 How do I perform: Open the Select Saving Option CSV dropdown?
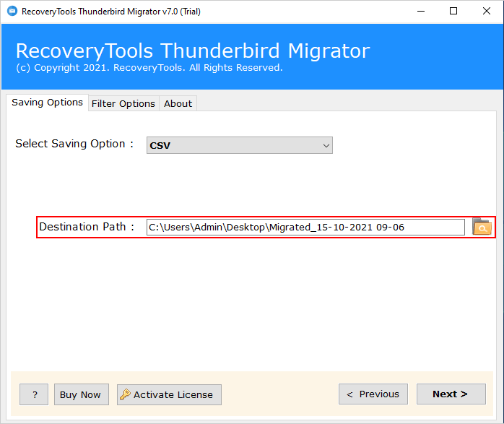(240, 145)
